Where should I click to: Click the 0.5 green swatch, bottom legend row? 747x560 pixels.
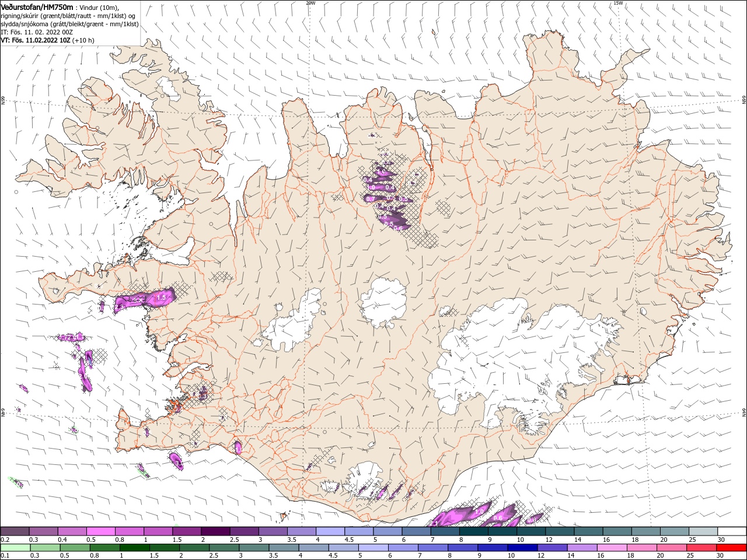(x=75, y=548)
